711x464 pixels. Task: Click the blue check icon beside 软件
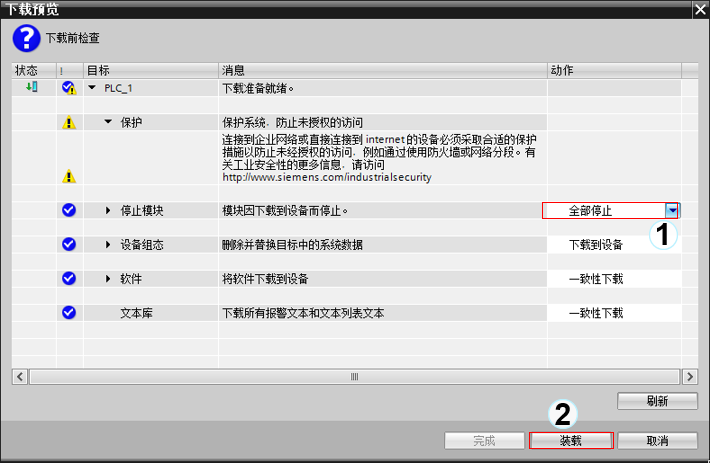[68, 278]
